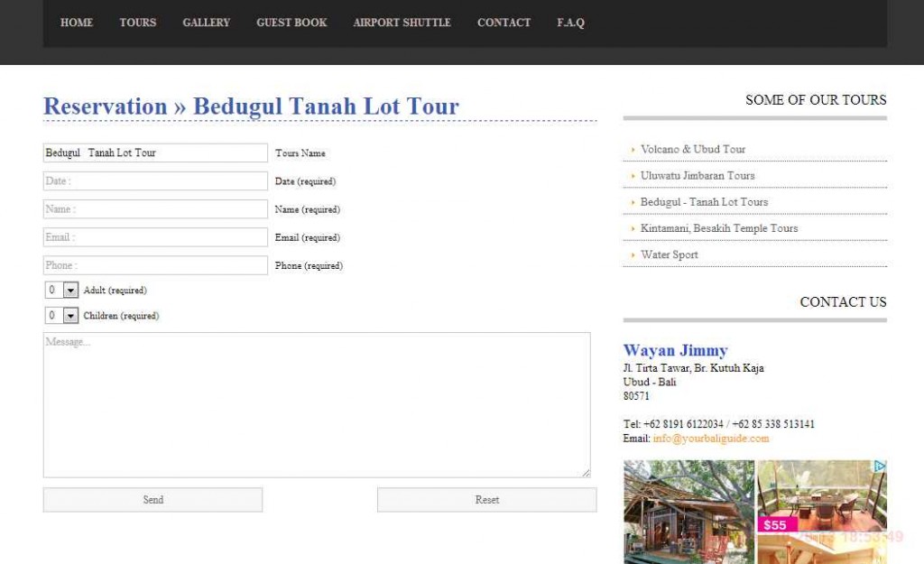Submit the reservation with Send button
The width and height of the screenshot is (924, 564).
click(152, 500)
